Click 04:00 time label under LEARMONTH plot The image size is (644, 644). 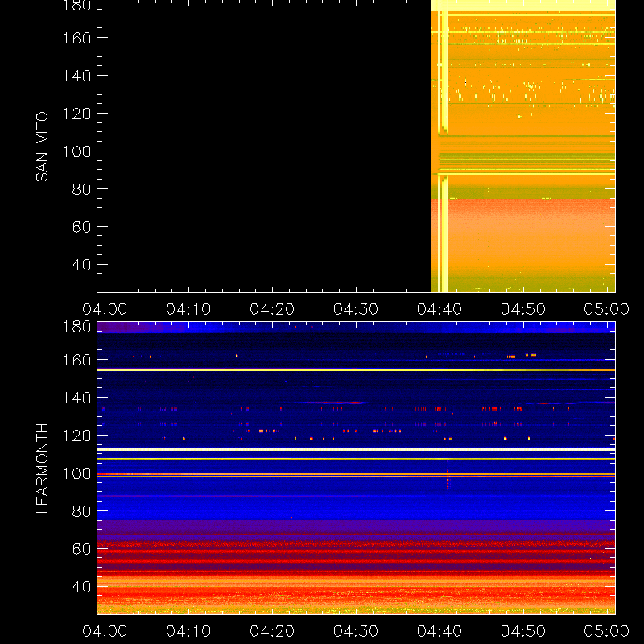[105, 631]
